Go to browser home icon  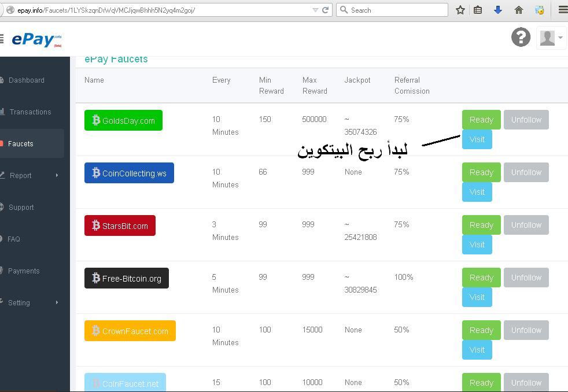tap(519, 10)
